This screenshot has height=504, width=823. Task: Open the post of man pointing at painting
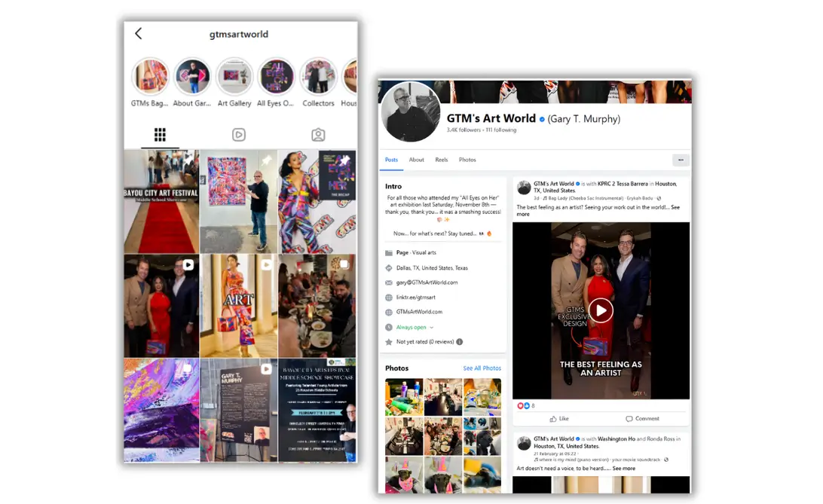click(x=239, y=201)
